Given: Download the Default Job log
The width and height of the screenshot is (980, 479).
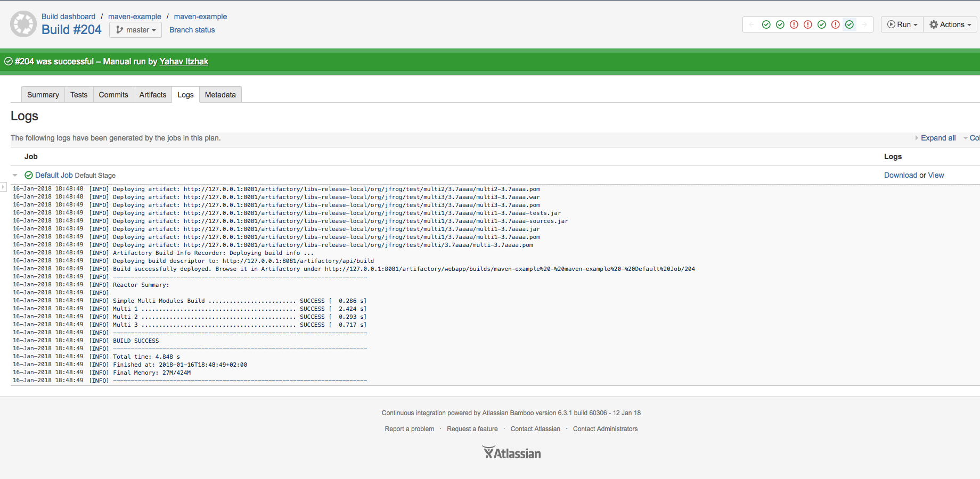Looking at the screenshot, I should coord(901,175).
